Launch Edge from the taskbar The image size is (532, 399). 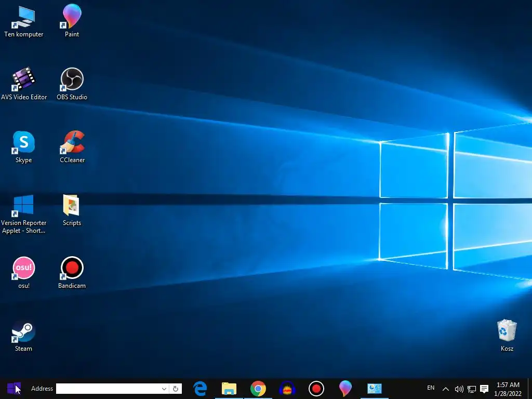pos(200,389)
